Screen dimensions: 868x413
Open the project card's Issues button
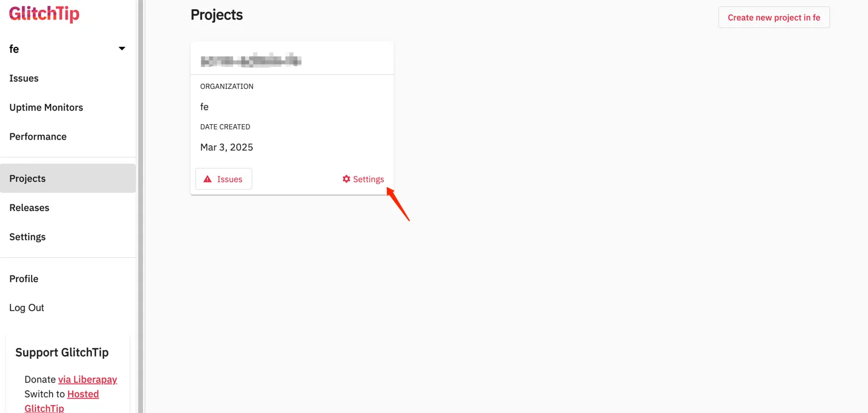(x=223, y=179)
